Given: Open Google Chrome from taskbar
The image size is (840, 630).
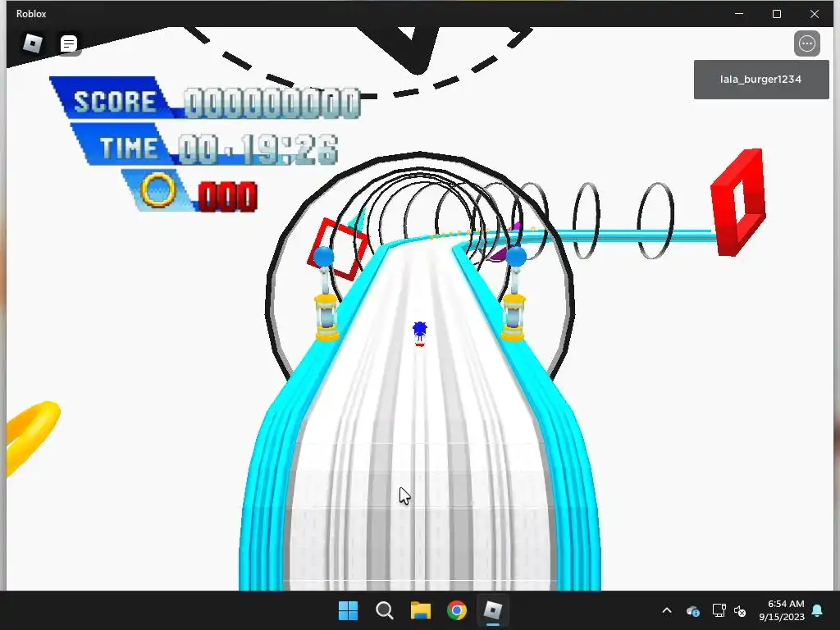Looking at the screenshot, I should 456,610.
